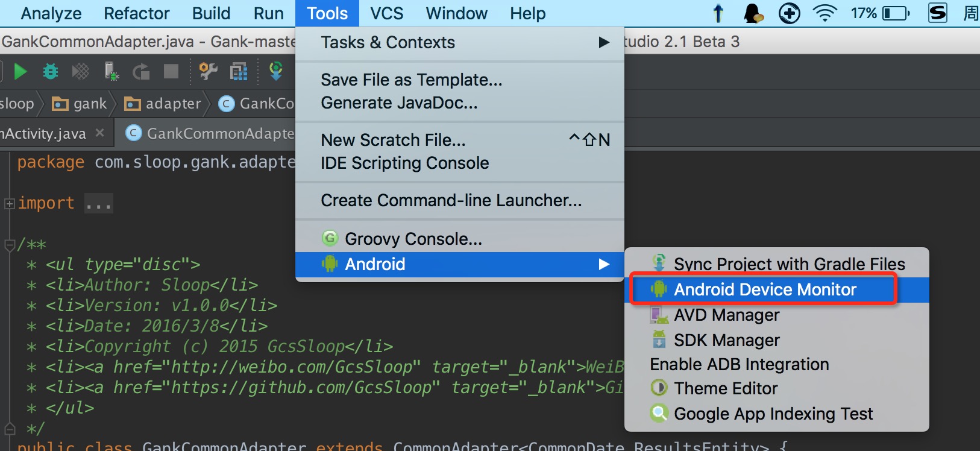Select Sync Project with Gradle Files submenu item
This screenshot has height=451, width=980.
pos(777,264)
